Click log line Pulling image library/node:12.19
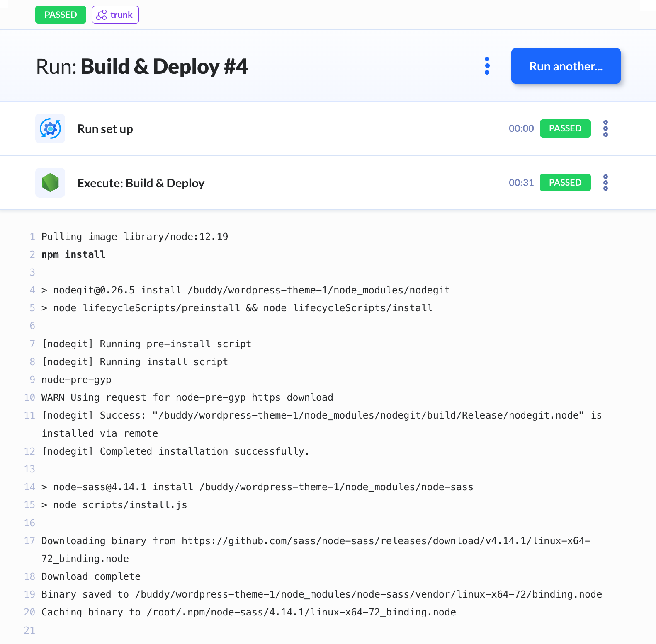 [135, 237]
